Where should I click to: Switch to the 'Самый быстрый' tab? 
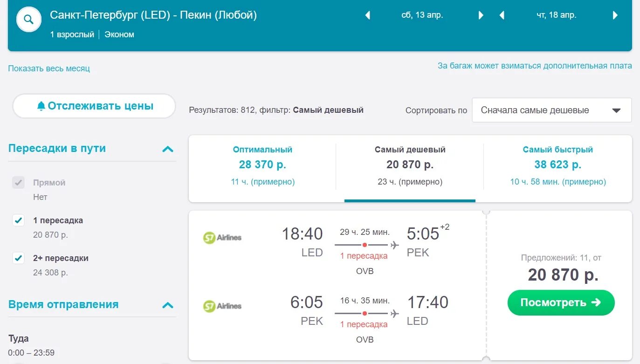(x=557, y=165)
